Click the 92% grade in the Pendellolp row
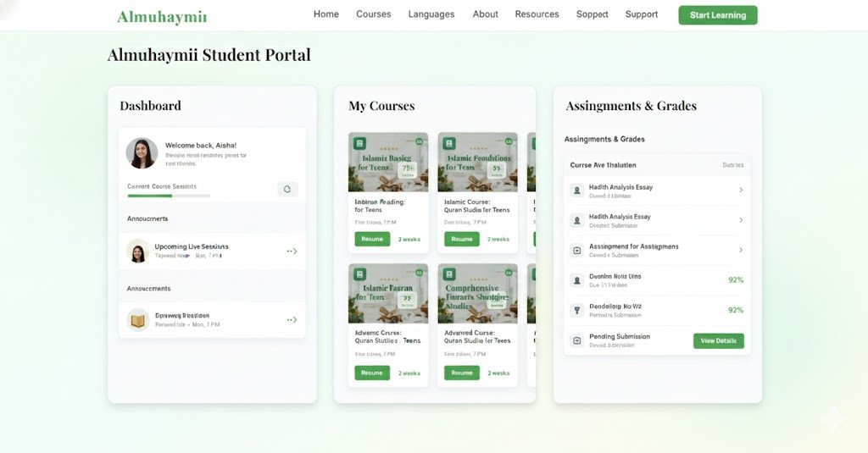Image resolution: width=868 pixels, height=453 pixels. tap(736, 310)
